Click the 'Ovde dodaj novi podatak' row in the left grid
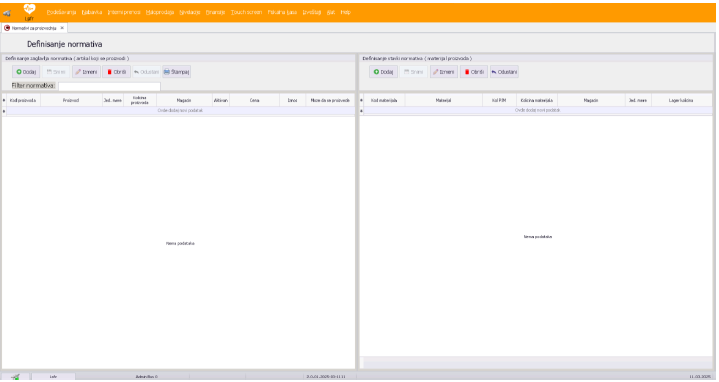Viewport: 719px width, 382px height. (180, 111)
